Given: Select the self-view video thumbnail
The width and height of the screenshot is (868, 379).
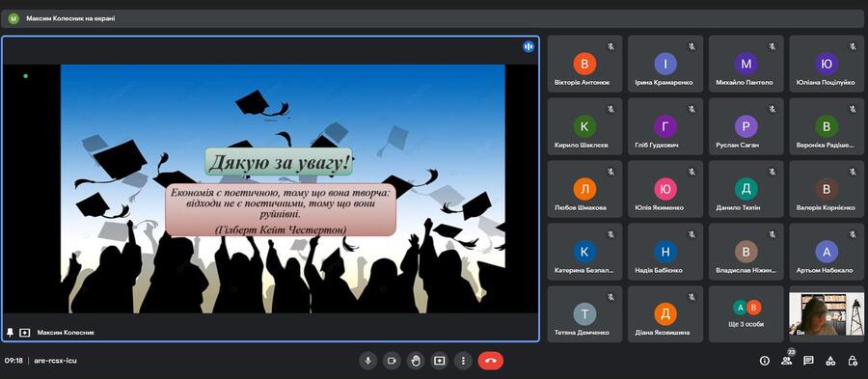Looking at the screenshot, I should (827, 314).
